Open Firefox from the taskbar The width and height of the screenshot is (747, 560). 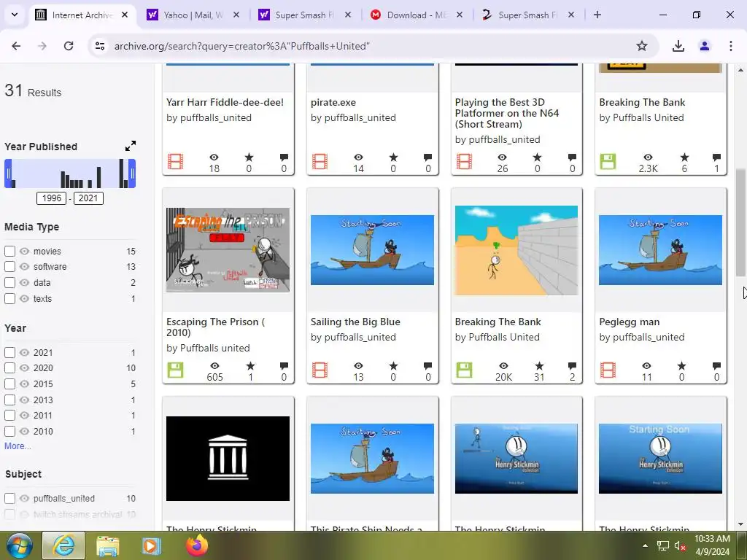[x=197, y=545]
